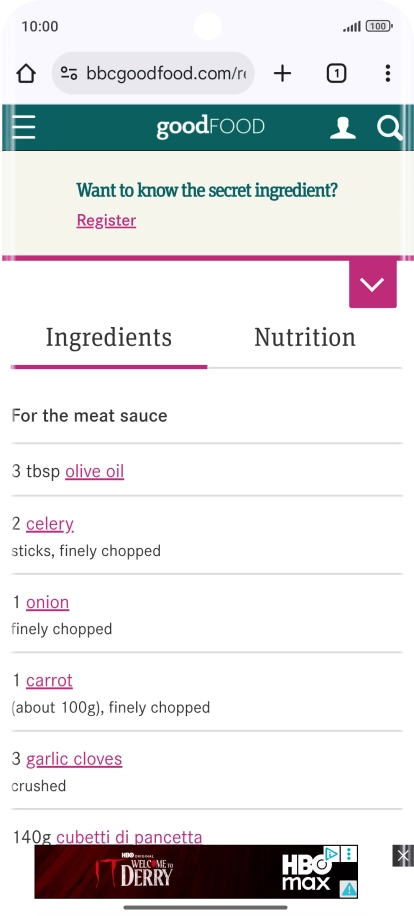Image resolution: width=414 pixels, height=916 pixels.
Task: Tap the Good Food logo
Action: tap(210, 127)
